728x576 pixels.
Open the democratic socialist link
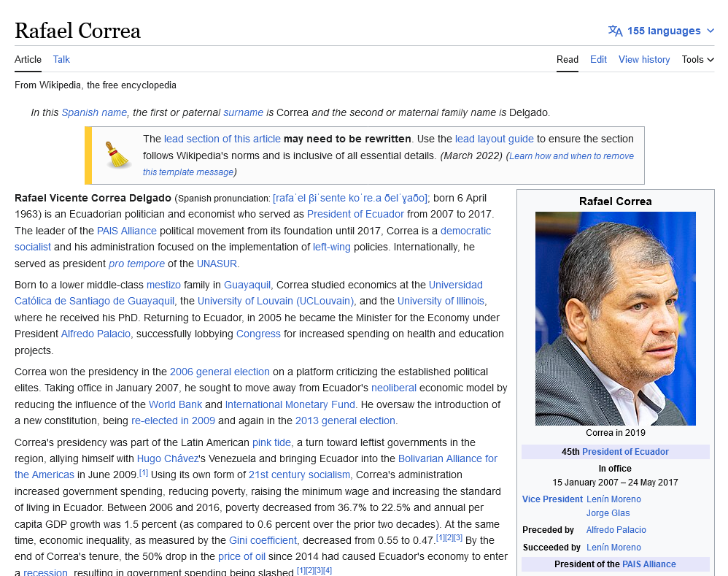[465, 231]
